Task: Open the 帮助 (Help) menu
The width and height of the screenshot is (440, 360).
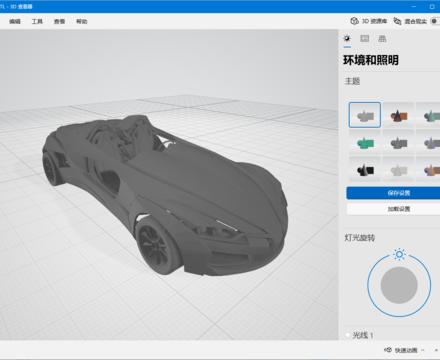Action: [x=82, y=21]
